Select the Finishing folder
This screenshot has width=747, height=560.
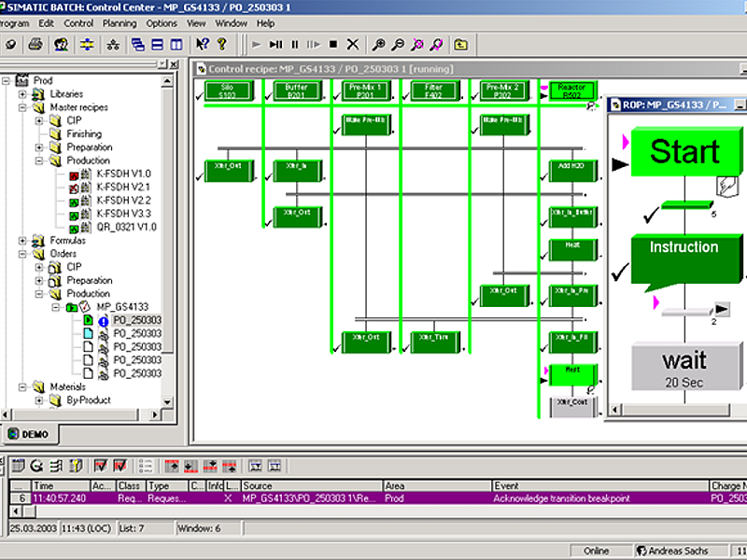click(x=84, y=133)
